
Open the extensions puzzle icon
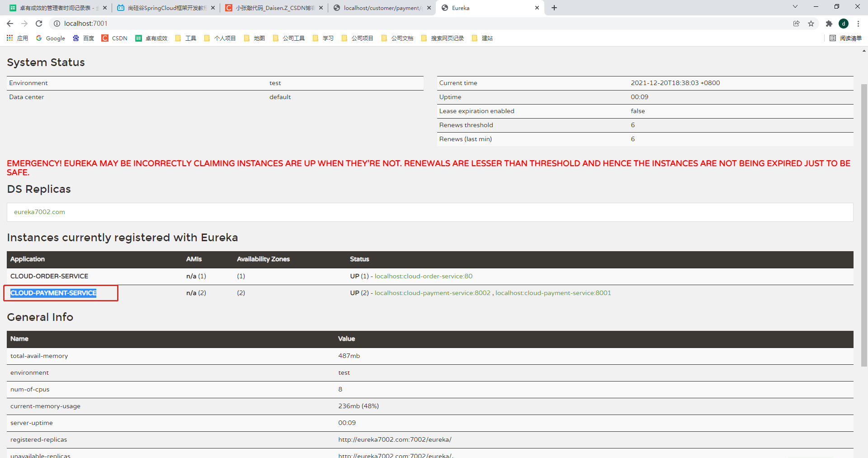click(x=829, y=24)
